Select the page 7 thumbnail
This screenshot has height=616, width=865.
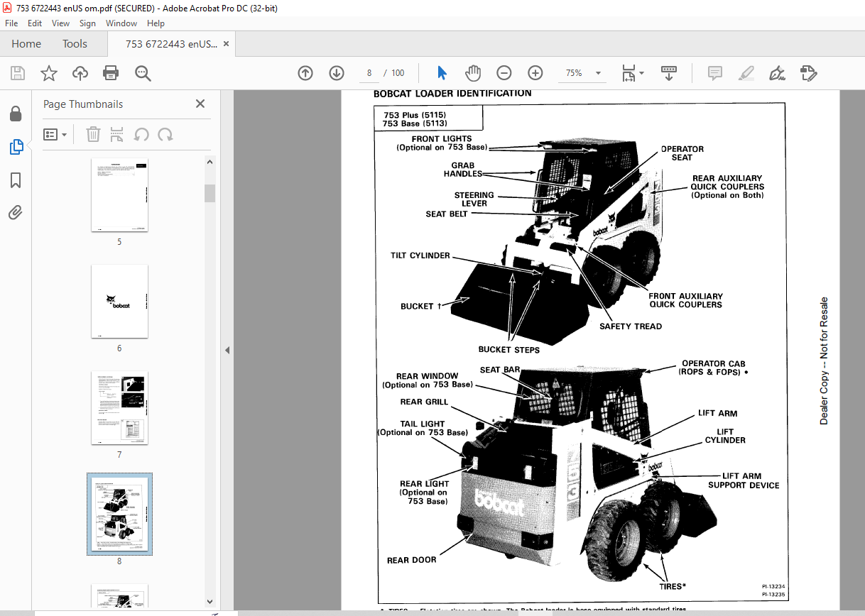coord(119,408)
